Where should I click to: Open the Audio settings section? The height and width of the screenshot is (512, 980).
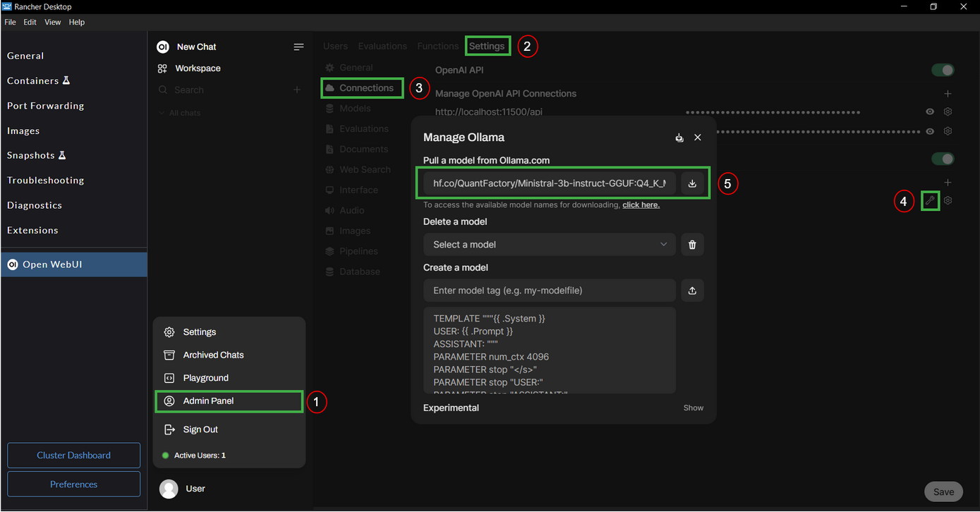(x=345, y=211)
